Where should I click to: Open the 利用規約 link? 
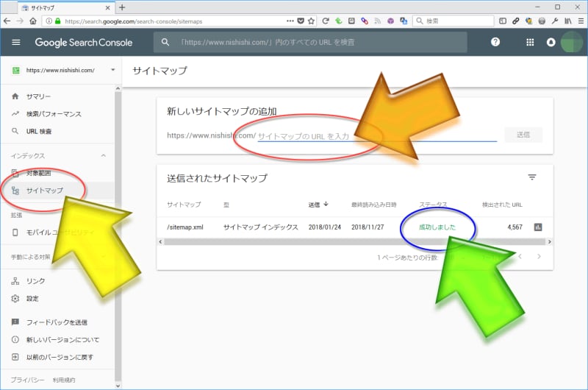(x=64, y=380)
